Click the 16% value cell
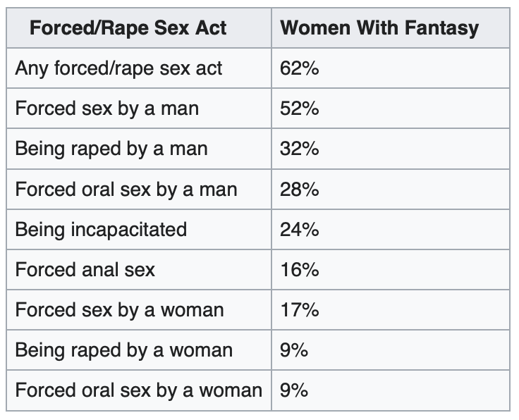Image resolution: width=519 pixels, height=420 pixels. pyautogui.click(x=300, y=269)
